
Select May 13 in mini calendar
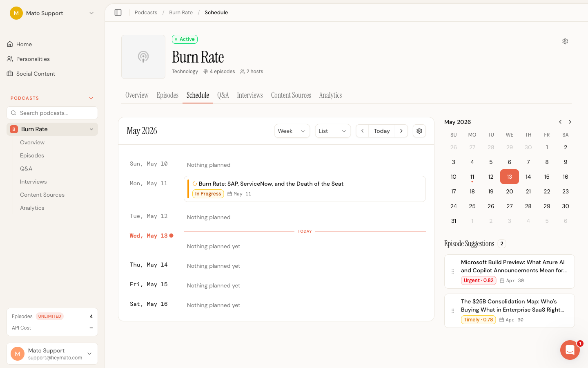click(x=510, y=177)
